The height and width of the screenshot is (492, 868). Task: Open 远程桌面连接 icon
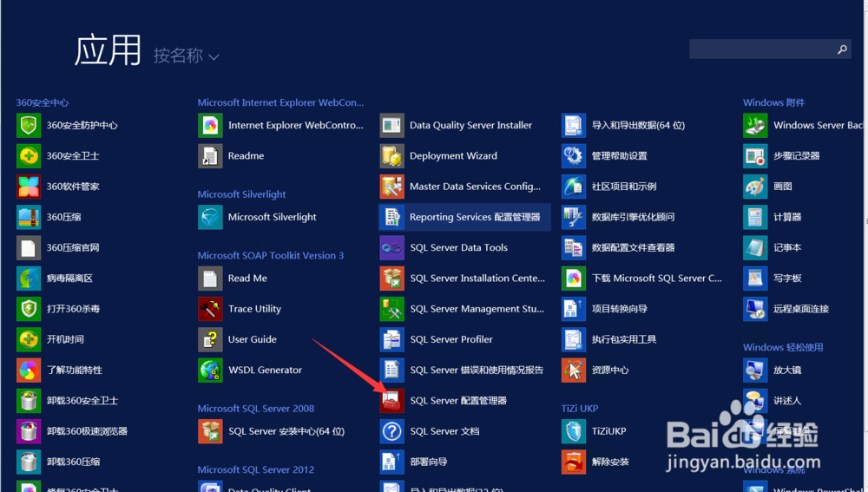click(755, 309)
